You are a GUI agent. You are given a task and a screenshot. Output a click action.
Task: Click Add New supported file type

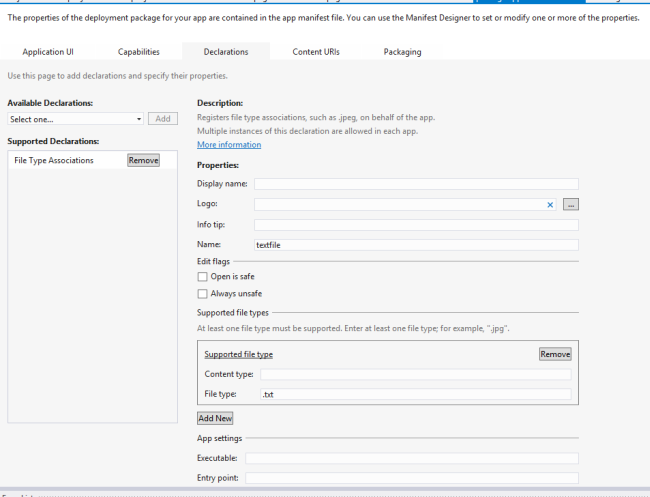(215, 418)
